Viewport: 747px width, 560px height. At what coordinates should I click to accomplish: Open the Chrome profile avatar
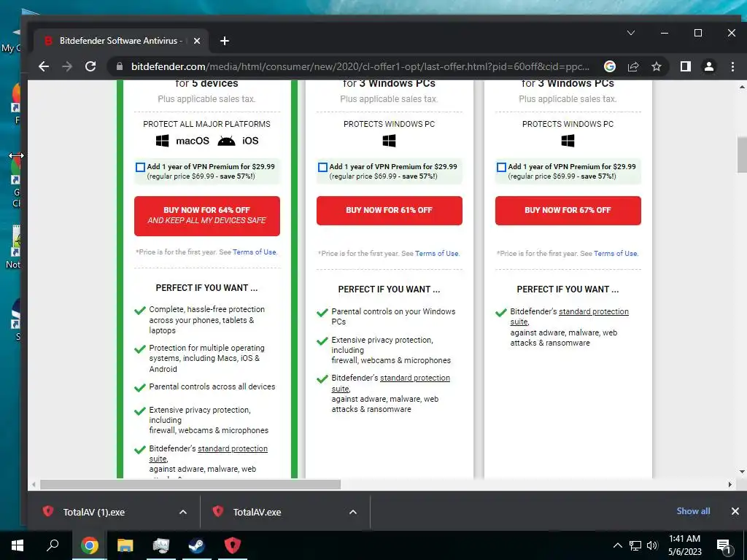pyautogui.click(x=709, y=66)
